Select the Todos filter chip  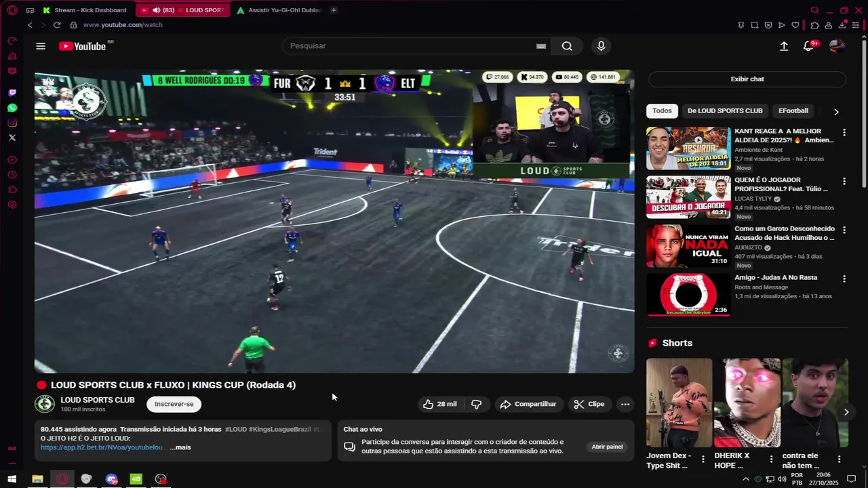pyautogui.click(x=662, y=110)
